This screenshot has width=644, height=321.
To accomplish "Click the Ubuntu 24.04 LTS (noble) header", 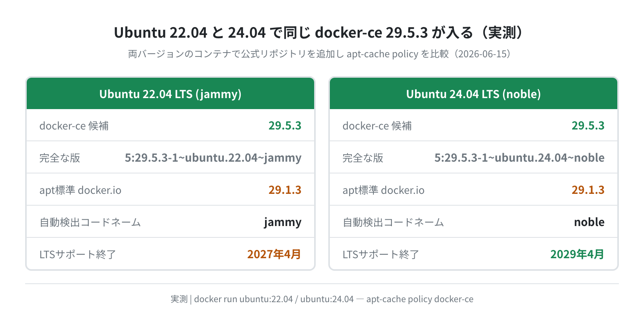I will [474, 94].
